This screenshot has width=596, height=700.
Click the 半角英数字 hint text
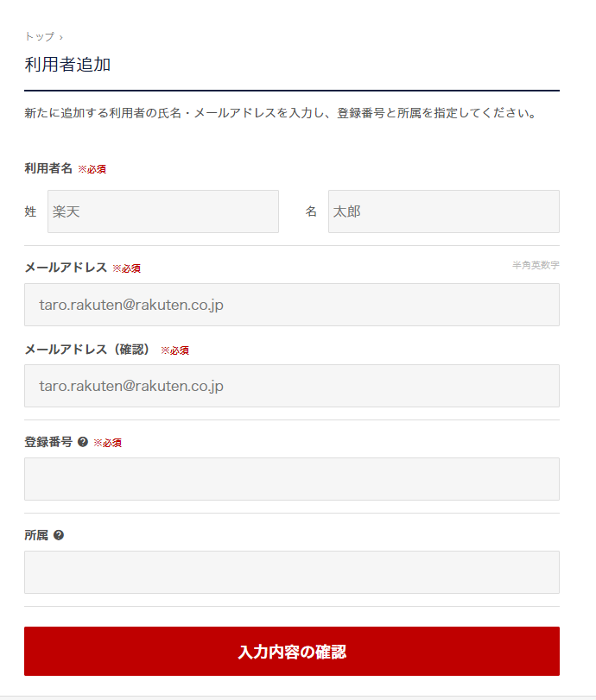(536, 265)
